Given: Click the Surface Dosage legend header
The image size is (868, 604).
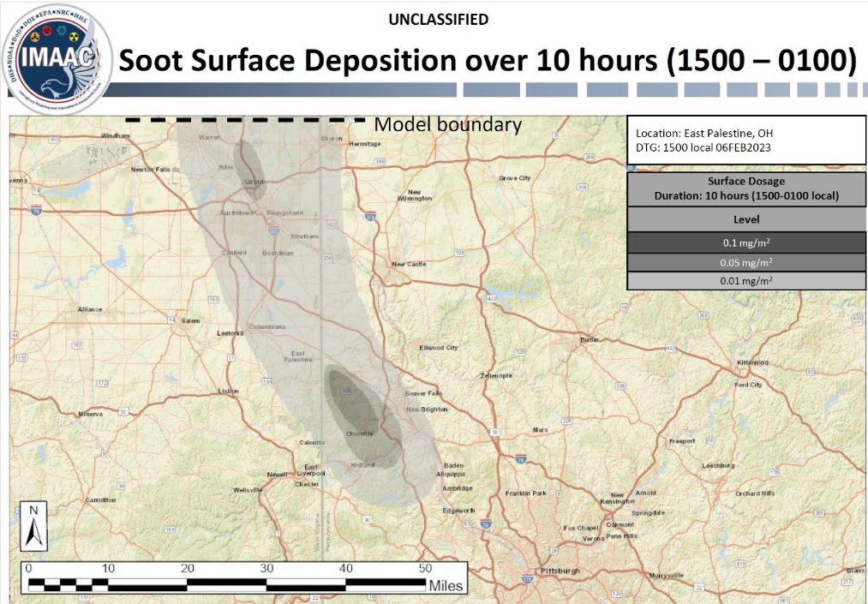Looking at the screenshot, I should [746, 188].
